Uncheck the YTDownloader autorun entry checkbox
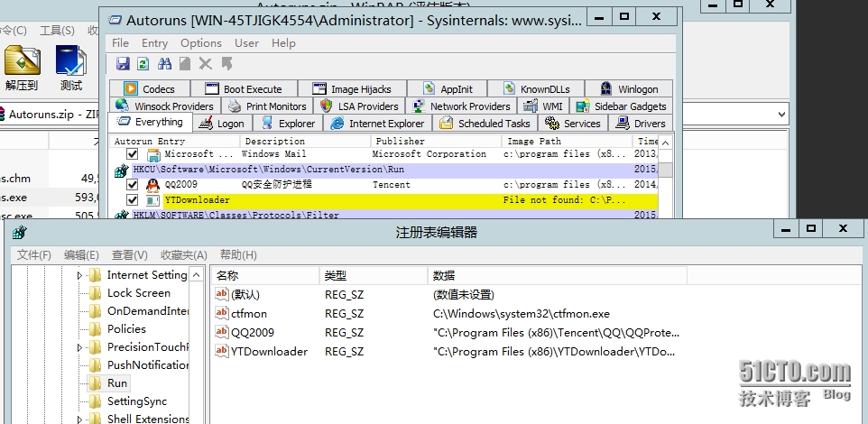Screen dimensions: 868x424 (x=132, y=200)
